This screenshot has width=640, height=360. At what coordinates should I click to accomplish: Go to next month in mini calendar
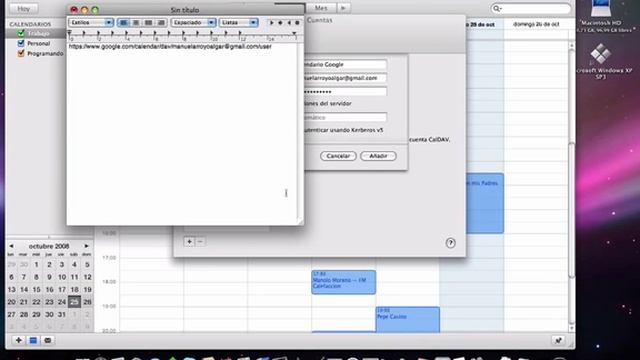click(x=86, y=246)
